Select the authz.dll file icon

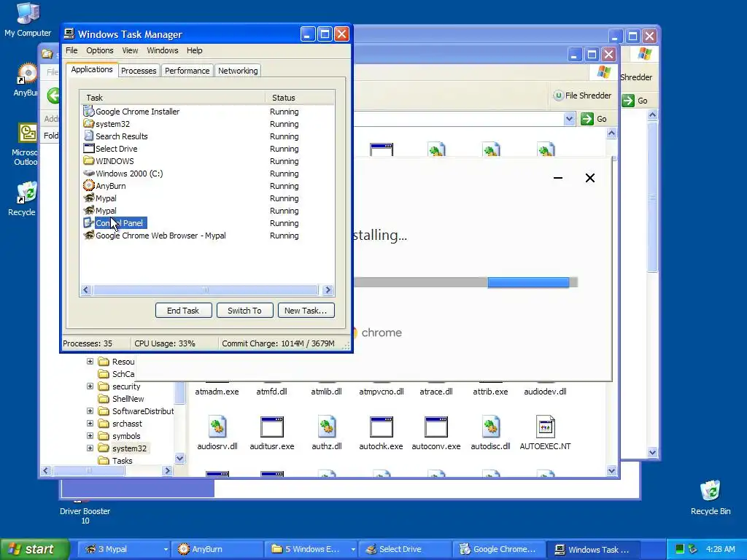[x=327, y=427]
